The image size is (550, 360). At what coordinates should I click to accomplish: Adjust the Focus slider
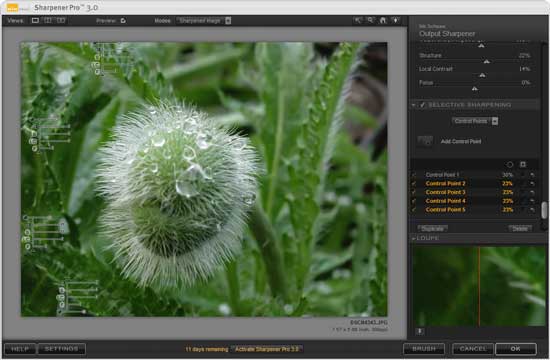475,89
